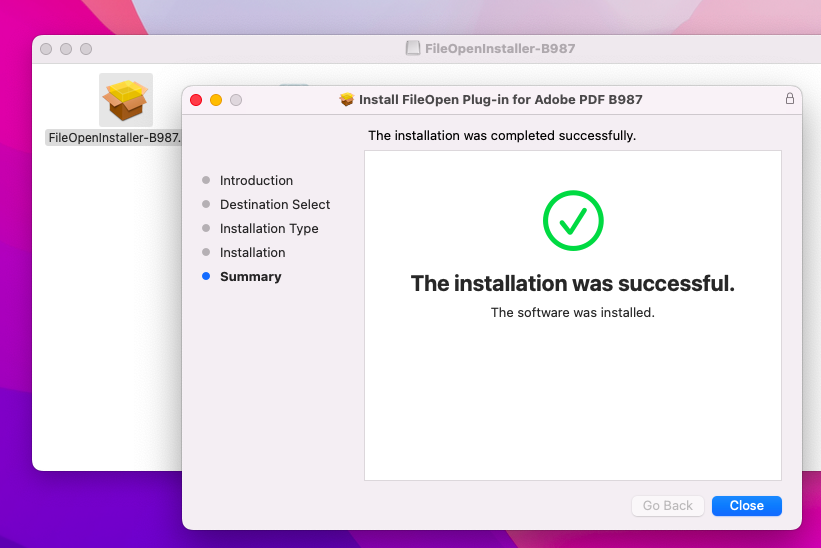Click the FileOpenInstaller-B987 file name label
This screenshot has width=821, height=548.
(114, 138)
